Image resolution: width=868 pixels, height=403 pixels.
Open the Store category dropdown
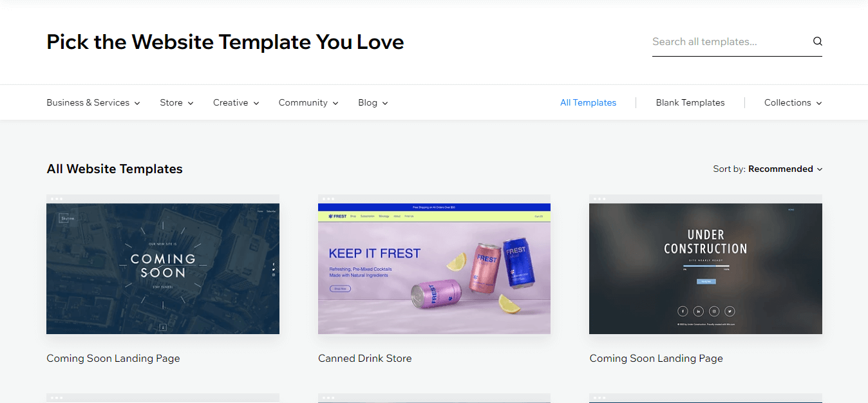pos(176,103)
